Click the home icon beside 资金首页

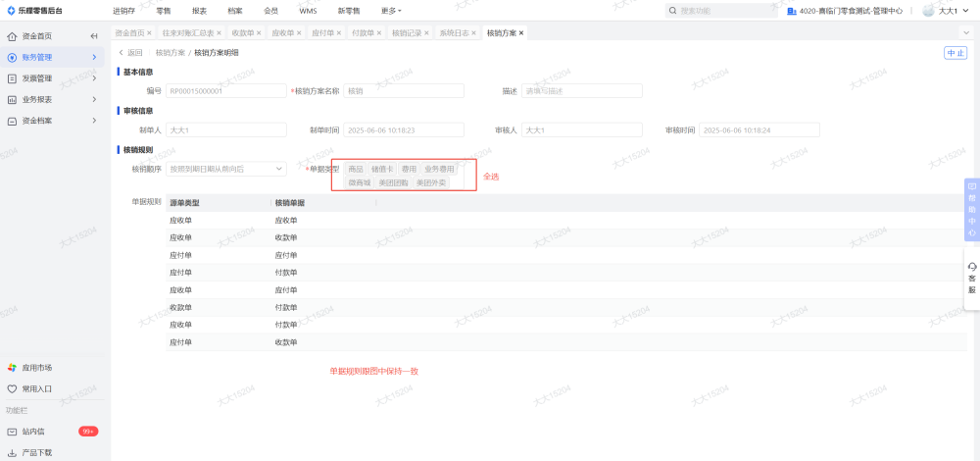tap(12, 36)
